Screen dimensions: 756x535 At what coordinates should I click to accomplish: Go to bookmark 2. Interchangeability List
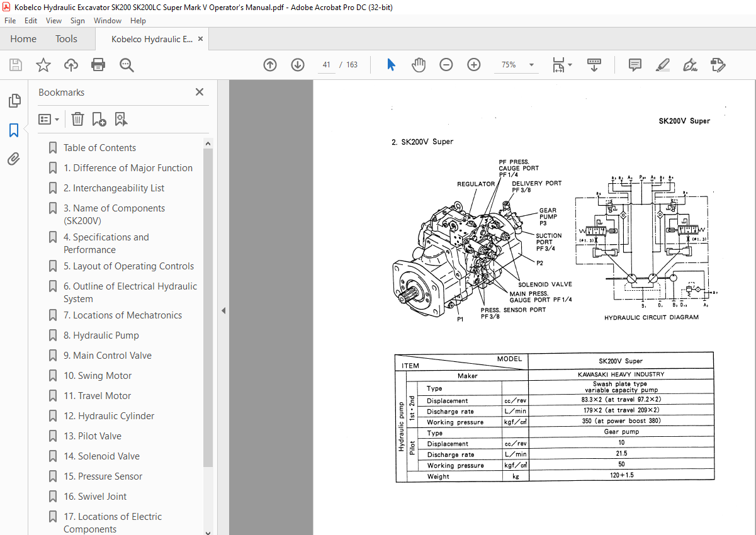[x=114, y=188]
